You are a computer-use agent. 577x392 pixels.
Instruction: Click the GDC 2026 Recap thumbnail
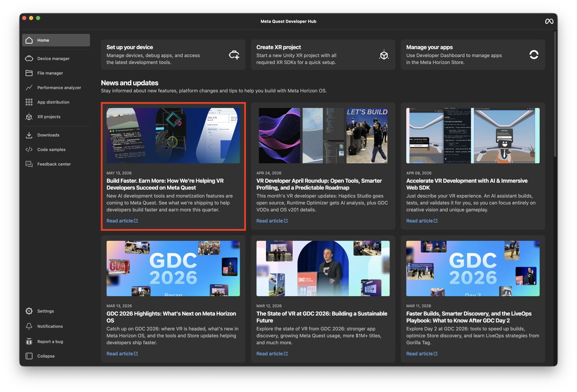tap(173, 268)
